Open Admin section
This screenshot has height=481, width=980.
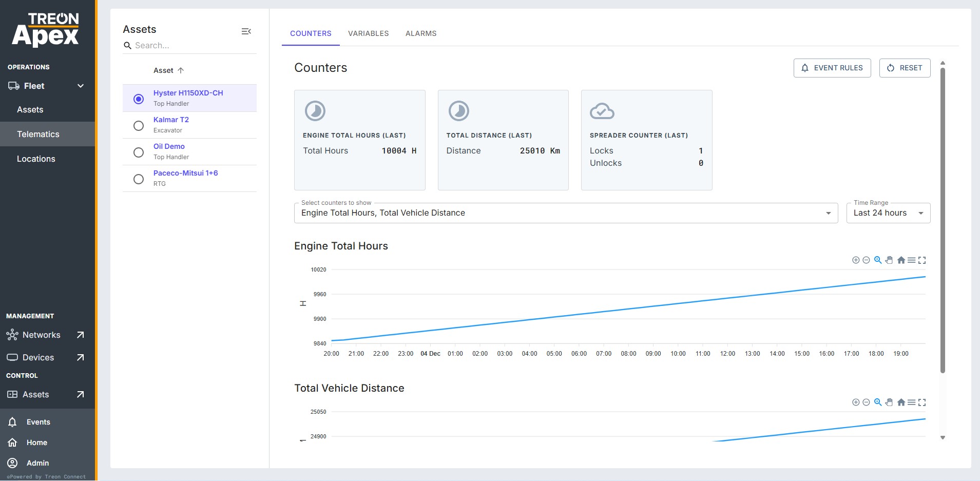[37, 463]
